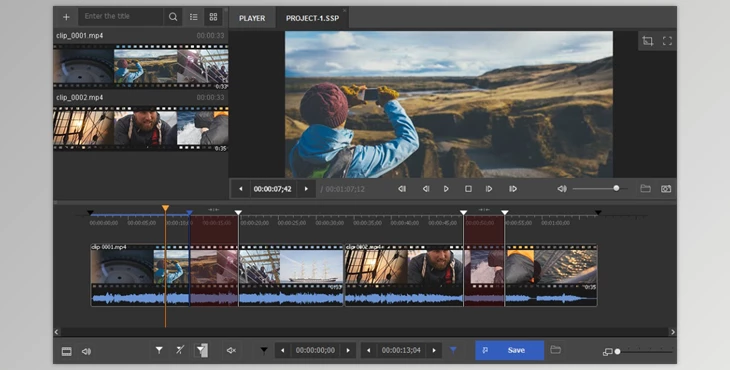Click the clip_0002.mp4 file name
730x370 pixels.
[x=80, y=97]
